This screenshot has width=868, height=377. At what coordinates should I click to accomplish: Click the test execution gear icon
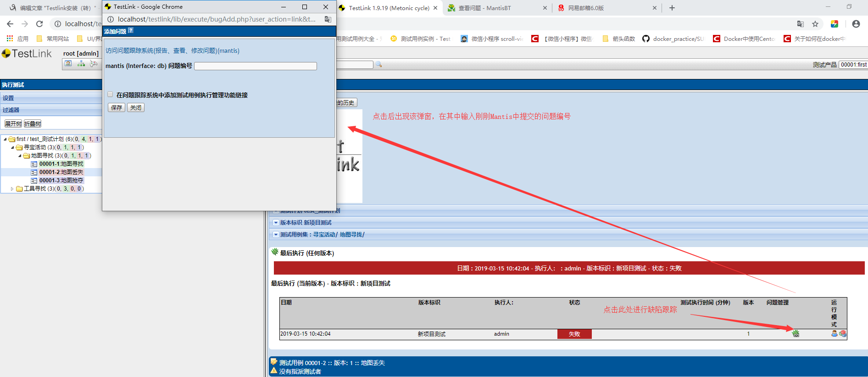click(x=94, y=64)
